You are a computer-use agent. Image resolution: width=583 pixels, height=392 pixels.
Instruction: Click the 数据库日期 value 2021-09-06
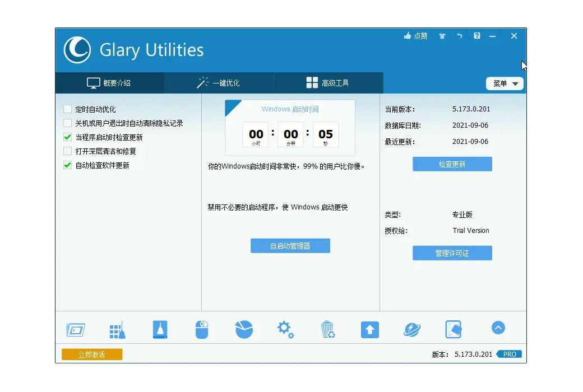click(x=470, y=125)
